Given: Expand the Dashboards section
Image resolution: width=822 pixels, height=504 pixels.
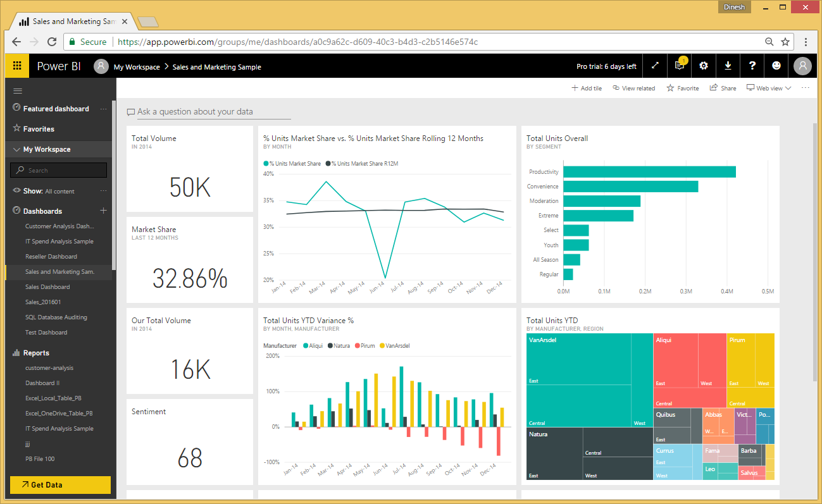Looking at the screenshot, I should click(42, 211).
